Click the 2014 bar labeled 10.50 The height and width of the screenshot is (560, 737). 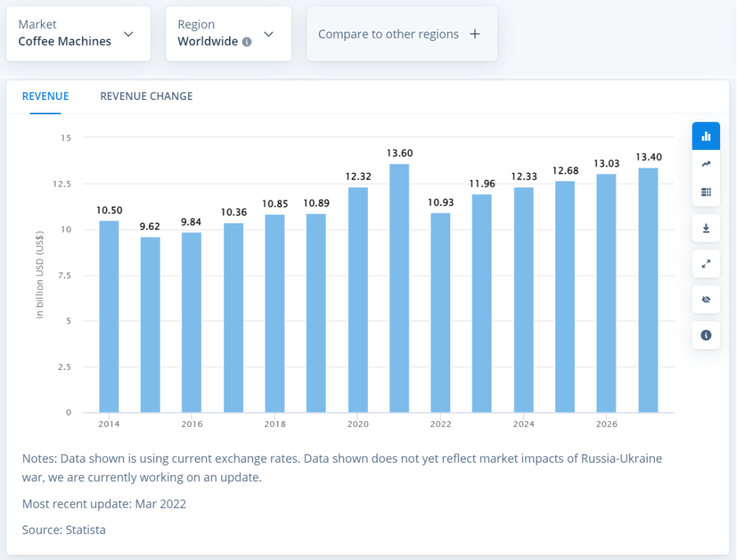point(109,317)
